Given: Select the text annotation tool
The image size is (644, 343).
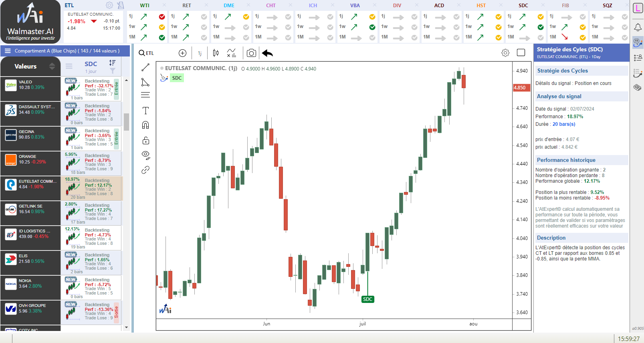Looking at the screenshot, I should point(145,111).
